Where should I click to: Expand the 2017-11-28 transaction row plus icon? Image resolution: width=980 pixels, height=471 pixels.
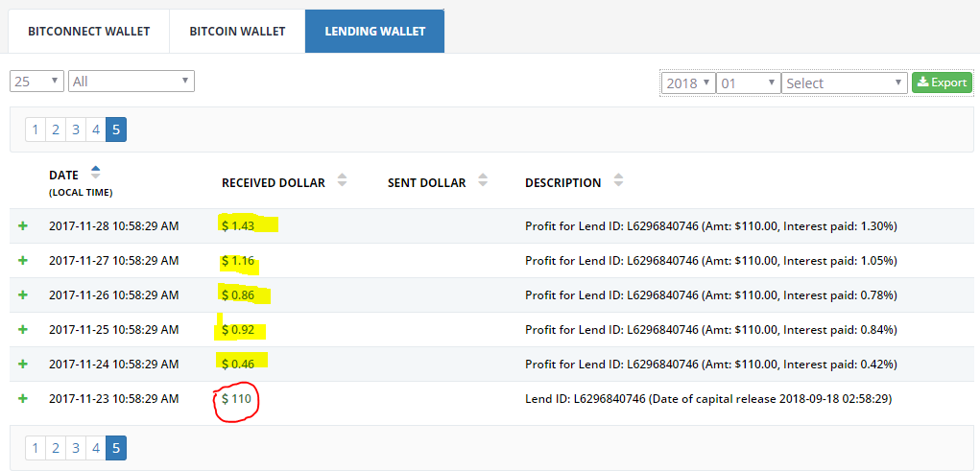(x=23, y=226)
